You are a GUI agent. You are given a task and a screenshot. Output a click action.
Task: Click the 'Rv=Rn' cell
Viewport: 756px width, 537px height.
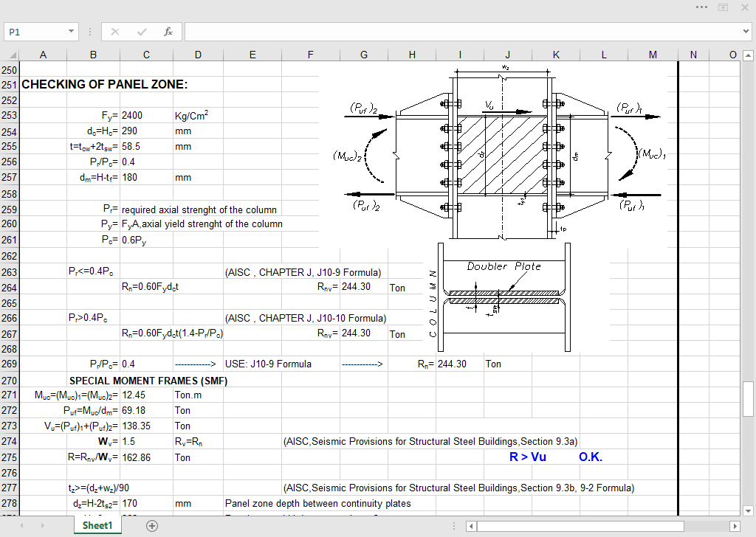click(x=198, y=441)
